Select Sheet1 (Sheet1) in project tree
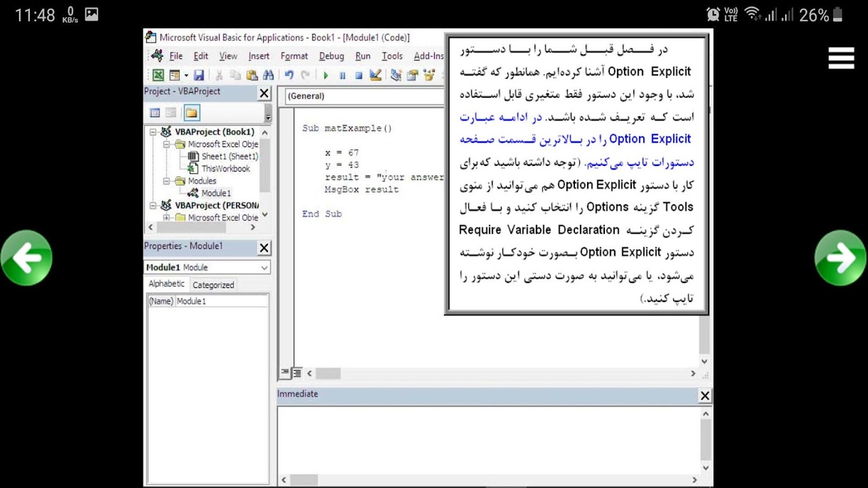Image resolution: width=868 pixels, height=488 pixels. pyautogui.click(x=230, y=157)
